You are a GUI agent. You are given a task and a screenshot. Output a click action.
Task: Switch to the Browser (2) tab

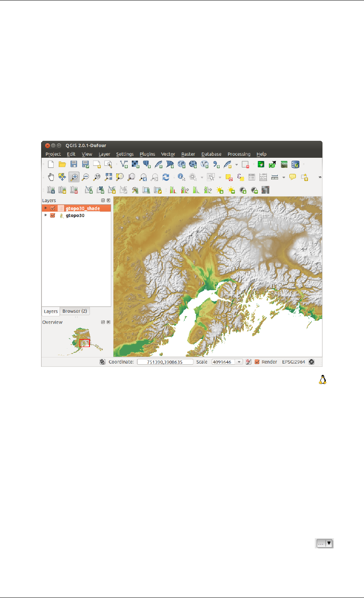point(75,311)
